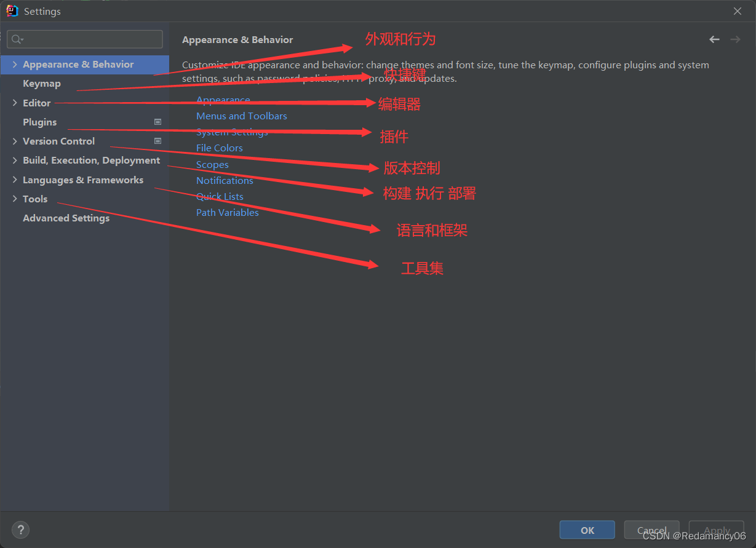This screenshot has width=756, height=548.
Task: Click the Cancel button
Action: [x=652, y=530]
